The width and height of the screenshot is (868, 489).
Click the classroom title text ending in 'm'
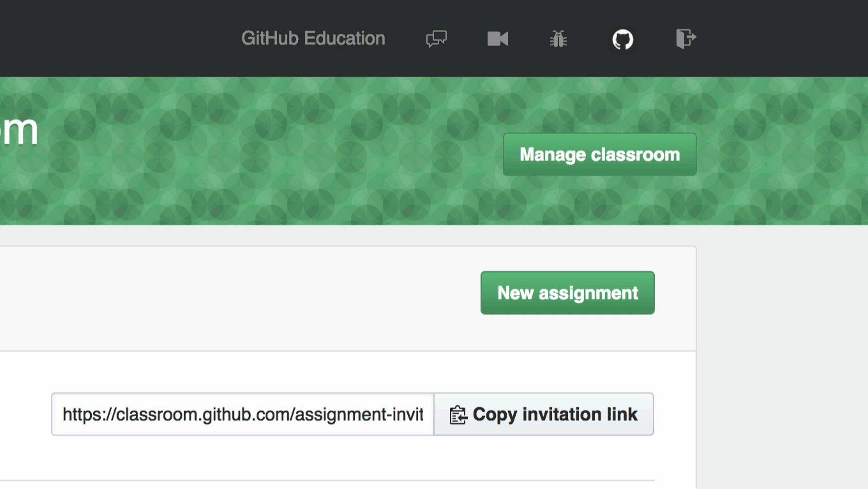tap(18, 130)
